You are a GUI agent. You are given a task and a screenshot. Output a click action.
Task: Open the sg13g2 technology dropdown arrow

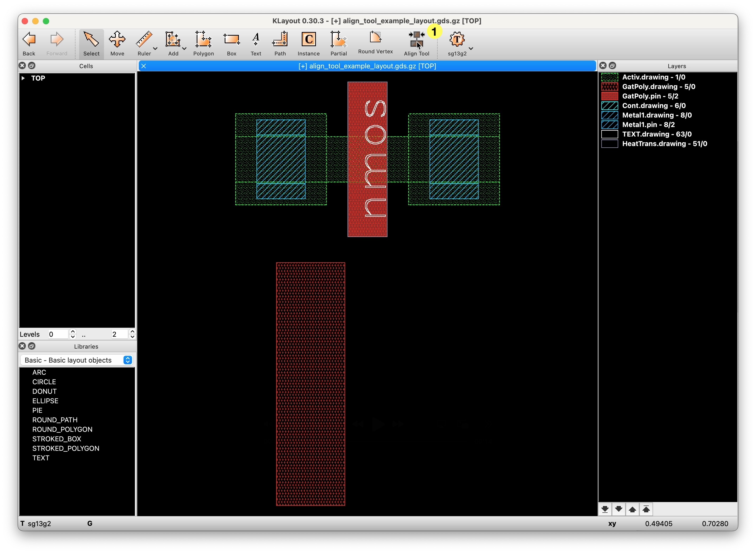click(471, 49)
